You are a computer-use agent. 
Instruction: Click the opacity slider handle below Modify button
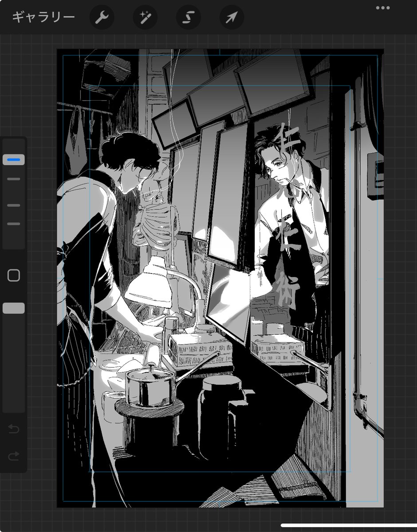click(x=14, y=309)
